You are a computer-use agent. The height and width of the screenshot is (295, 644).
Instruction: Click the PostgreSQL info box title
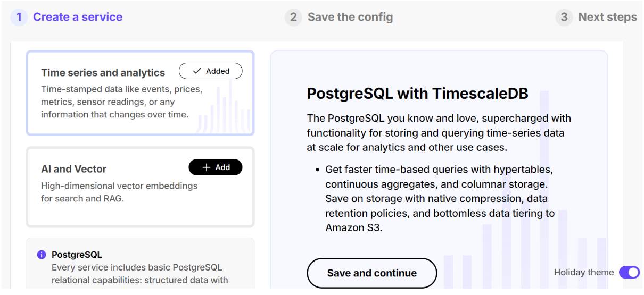[77, 255]
